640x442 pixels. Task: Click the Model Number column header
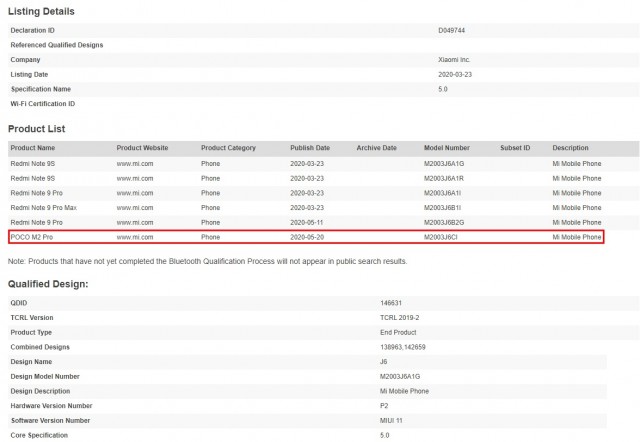(447, 148)
